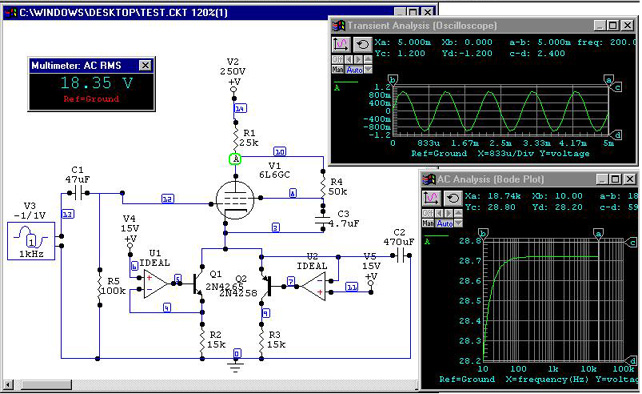Click the V5 15V supply terminal
Screen dimensions: 642x394
[x=371, y=283]
